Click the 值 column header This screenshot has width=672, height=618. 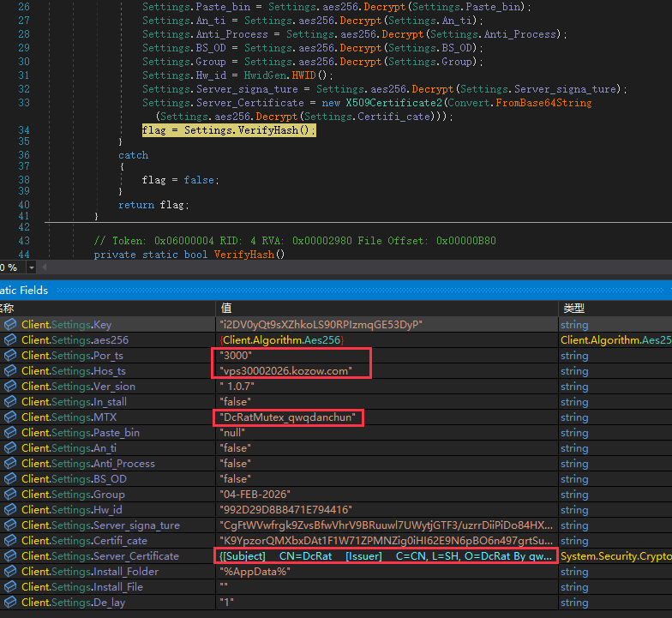coord(387,308)
